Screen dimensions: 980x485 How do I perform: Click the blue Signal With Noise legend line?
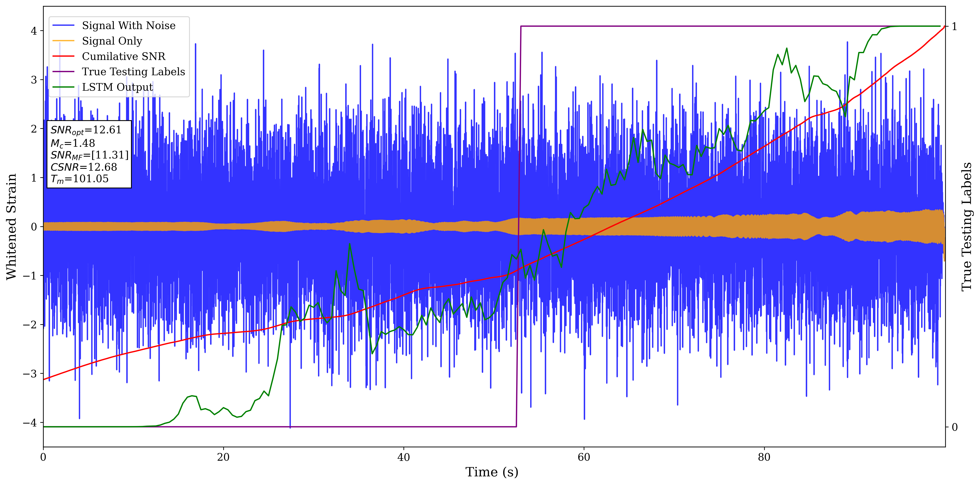pyautogui.click(x=63, y=26)
